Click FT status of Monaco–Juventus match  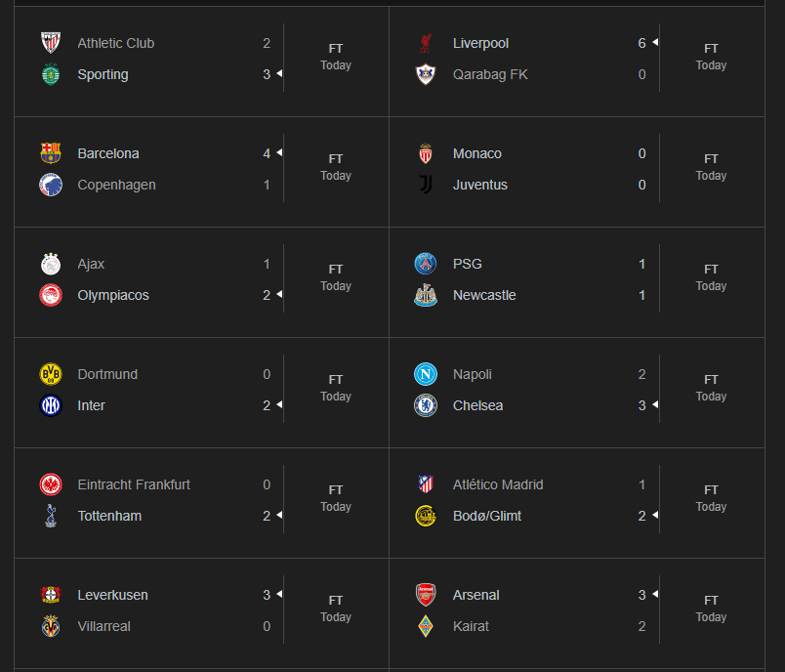pos(711,158)
